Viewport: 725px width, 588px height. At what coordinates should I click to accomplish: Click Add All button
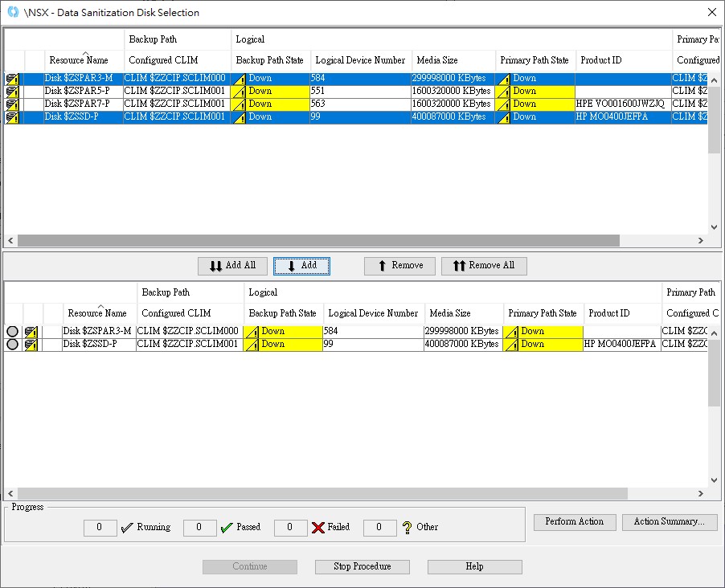[232, 266]
